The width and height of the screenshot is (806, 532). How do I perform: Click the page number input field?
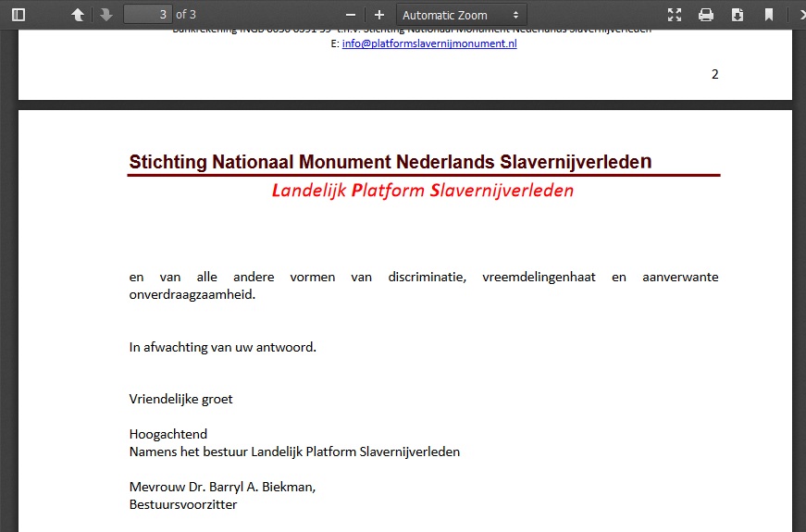[148, 15]
